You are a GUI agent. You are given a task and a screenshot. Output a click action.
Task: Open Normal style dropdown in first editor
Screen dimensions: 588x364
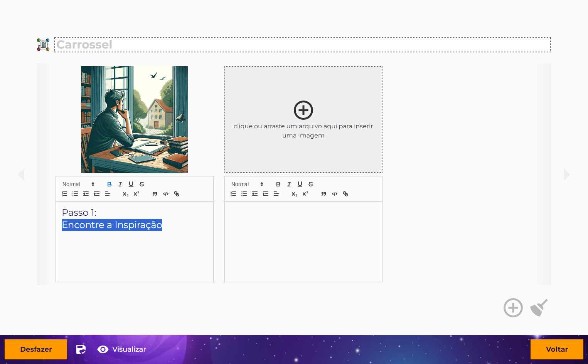tap(78, 184)
